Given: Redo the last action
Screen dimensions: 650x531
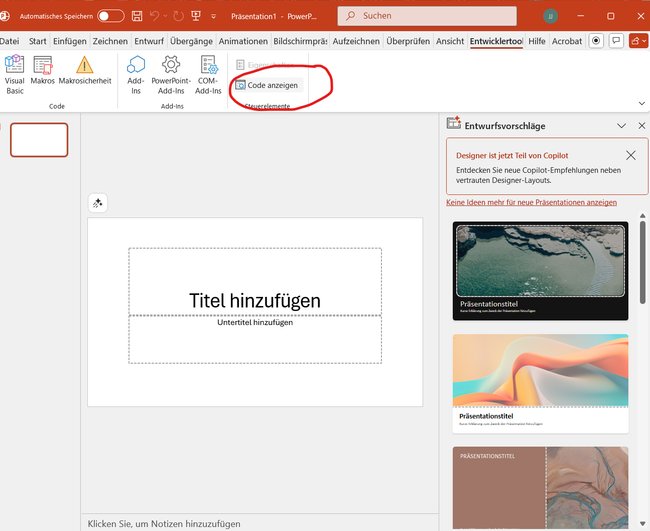Looking at the screenshot, I should (178, 16).
